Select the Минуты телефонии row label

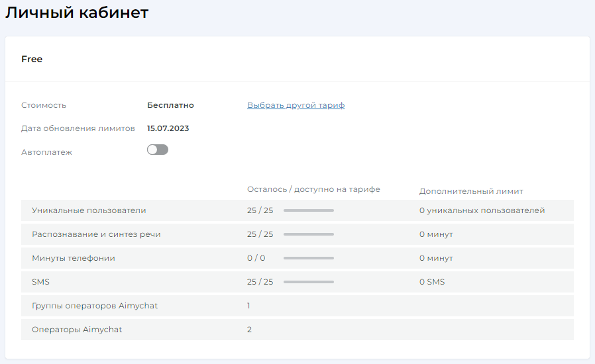click(74, 258)
